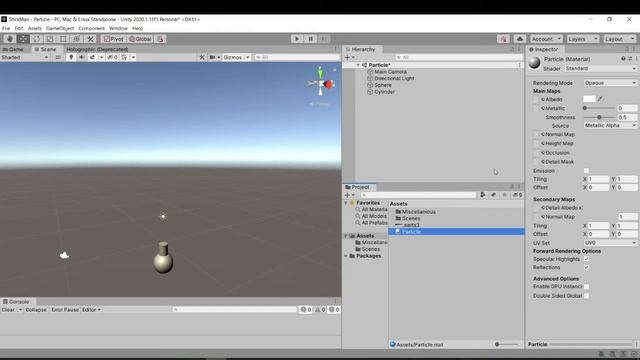Pause the game playback
This screenshot has width=640, height=360.
(x=310, y=39)
